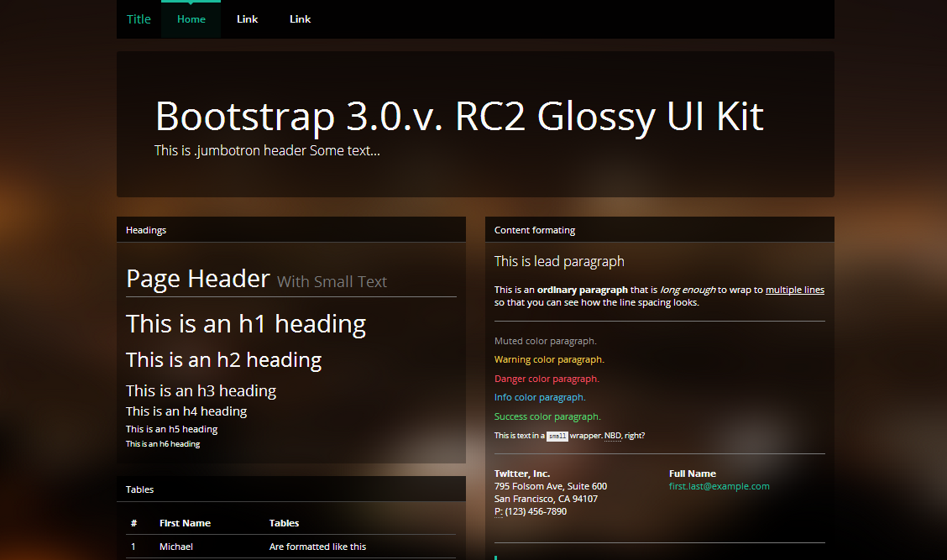Viewport: 947px width, 560px height.
Task: Click "This is lead paragraph" text
Action: (x=559, y=262)
